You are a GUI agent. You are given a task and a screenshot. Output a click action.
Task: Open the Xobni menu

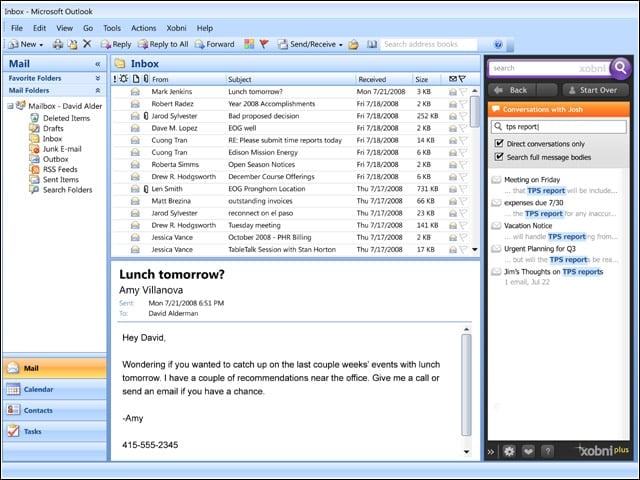(176, 28)
